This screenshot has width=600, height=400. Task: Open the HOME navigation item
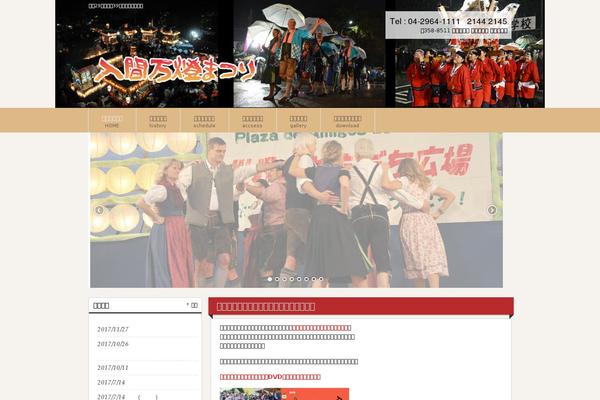pos(112,121)
